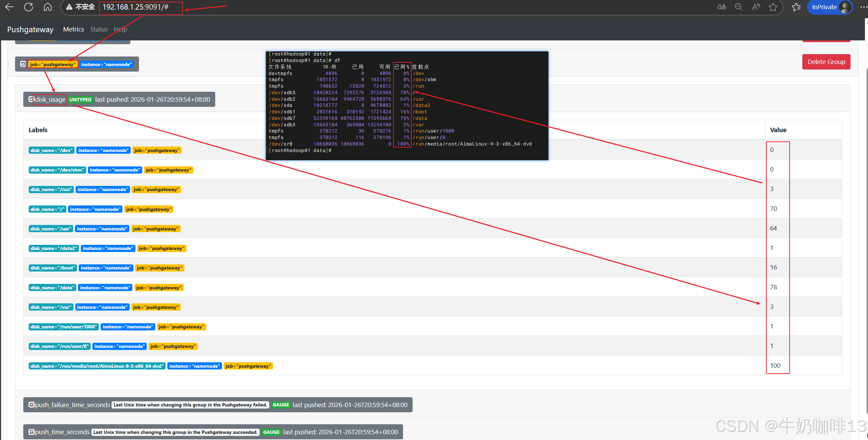
Task: Click the translate page icon
Action: [x=722, y=7]
